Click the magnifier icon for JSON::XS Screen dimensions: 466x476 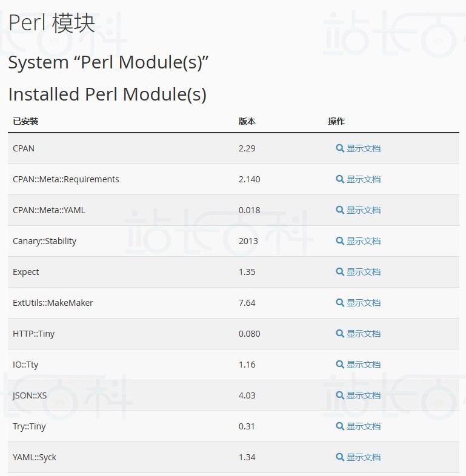pyautogui.click(x=339, y=395)
